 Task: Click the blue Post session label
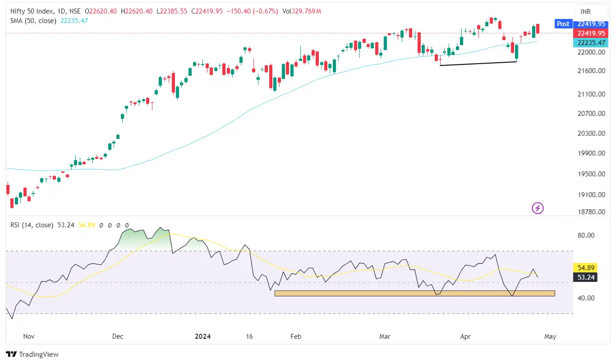pyautogui.click(x=563, y=23)
